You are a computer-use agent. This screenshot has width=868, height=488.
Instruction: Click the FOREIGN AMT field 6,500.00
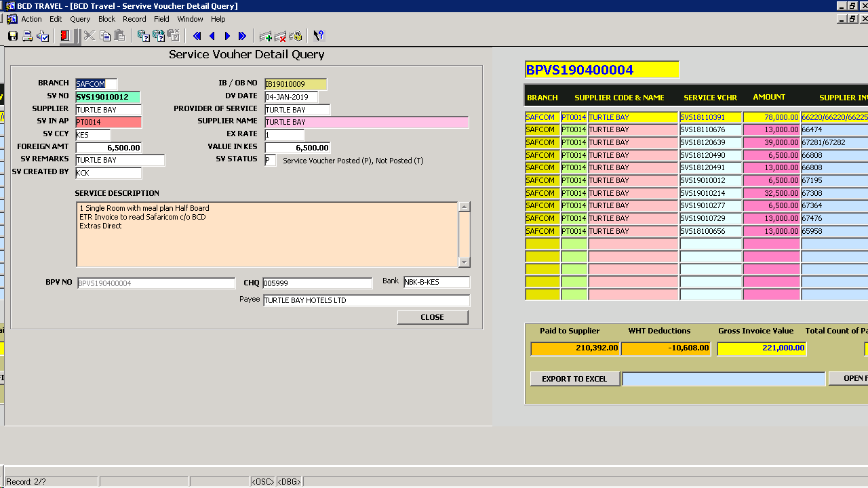coord(108,148)
